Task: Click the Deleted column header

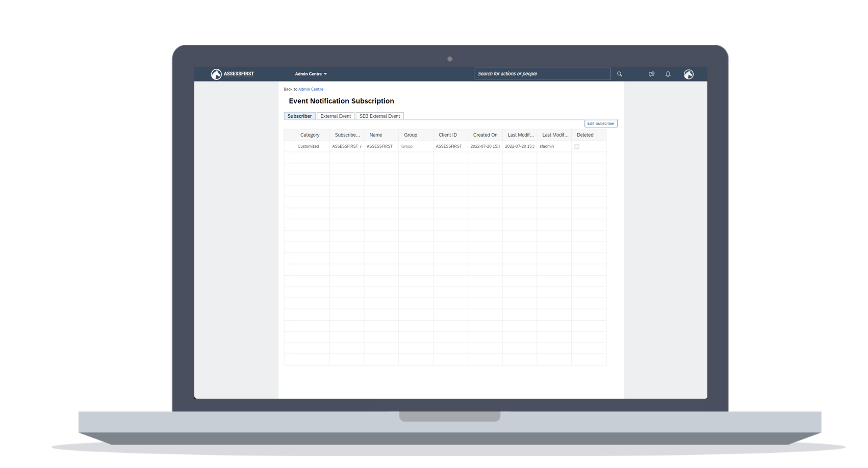Action: pyautogui.click(x=585, y=135)
